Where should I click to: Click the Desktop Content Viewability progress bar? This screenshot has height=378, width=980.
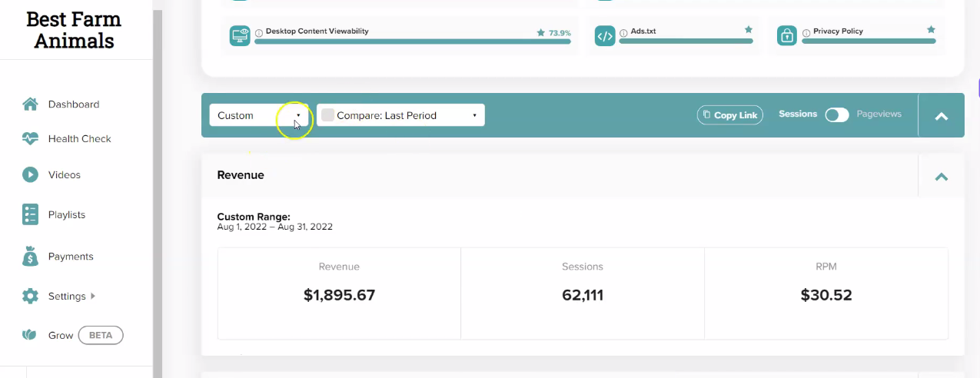(413, 41)
